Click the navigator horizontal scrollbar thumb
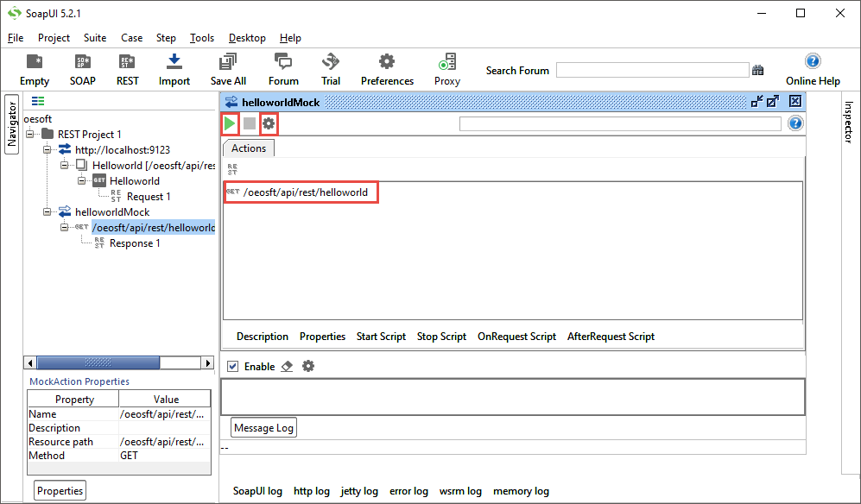Viewport: 861px width, 504px height. coord(98,362)
